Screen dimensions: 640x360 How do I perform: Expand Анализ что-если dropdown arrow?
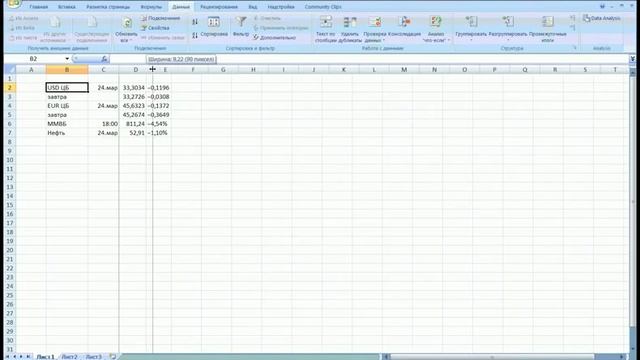pyautogui.click(x=449, y=40)
